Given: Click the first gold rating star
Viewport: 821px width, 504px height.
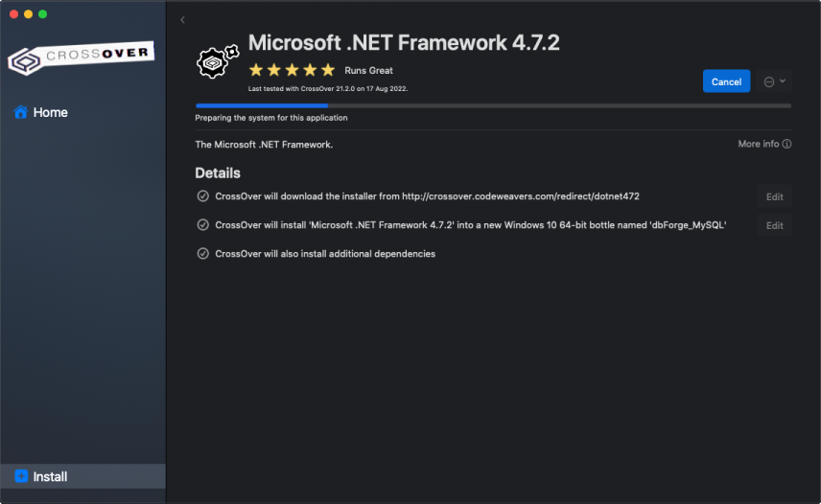Looking at the screenshot, I should coord(256,70).
